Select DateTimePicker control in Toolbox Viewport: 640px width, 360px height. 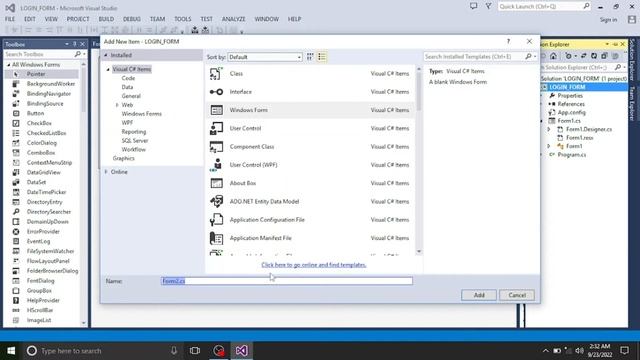coord(46,192)
